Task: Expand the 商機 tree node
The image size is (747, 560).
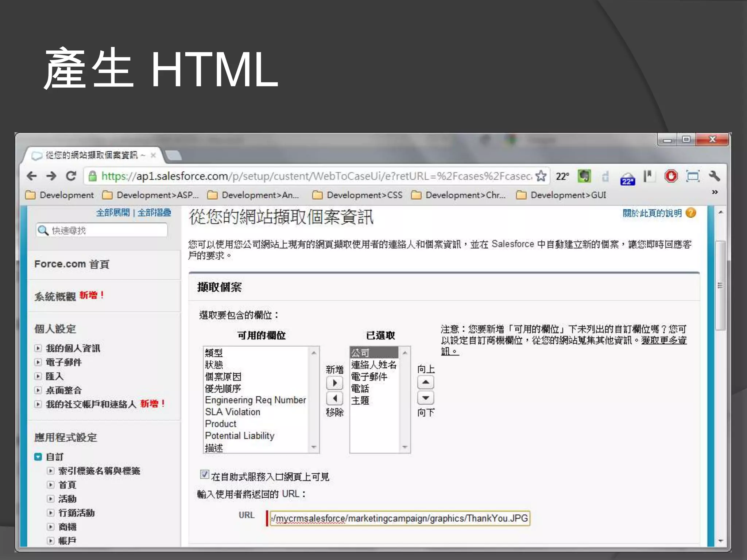Action: pos(51,527)
